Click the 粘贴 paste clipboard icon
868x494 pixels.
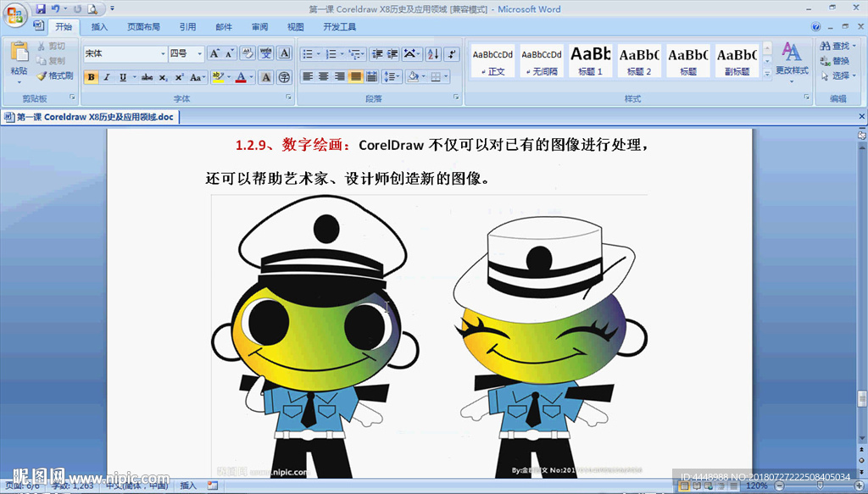(19, 52)
